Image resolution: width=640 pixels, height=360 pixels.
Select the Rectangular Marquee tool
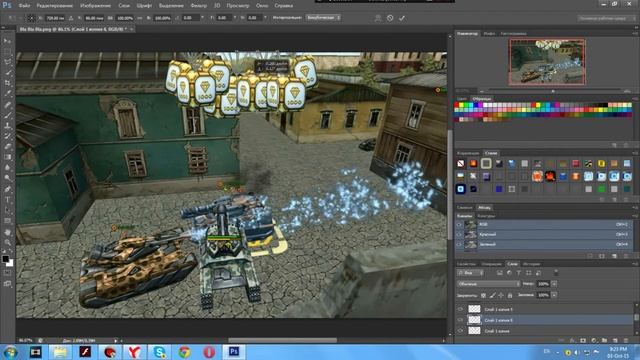[7, 51]
